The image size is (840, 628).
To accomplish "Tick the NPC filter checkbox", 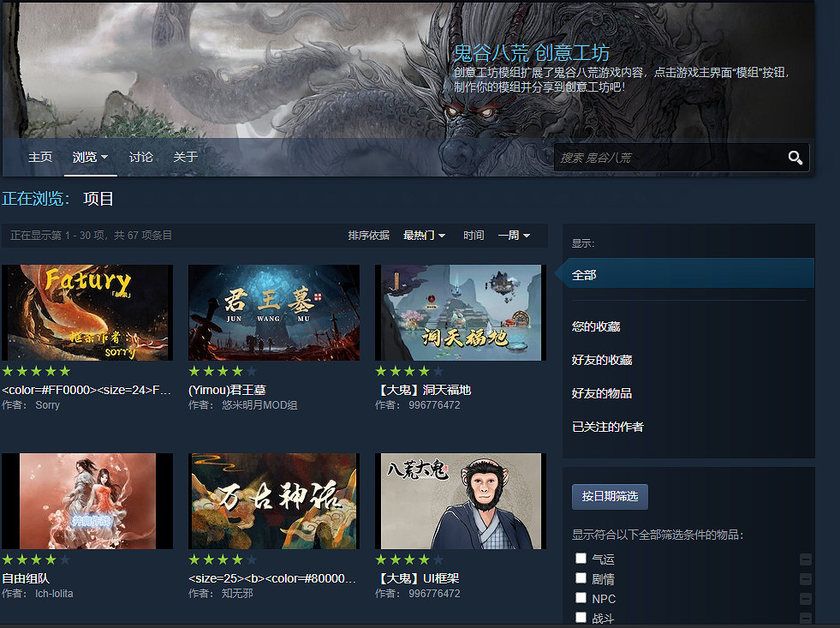I will click(581, 598).
